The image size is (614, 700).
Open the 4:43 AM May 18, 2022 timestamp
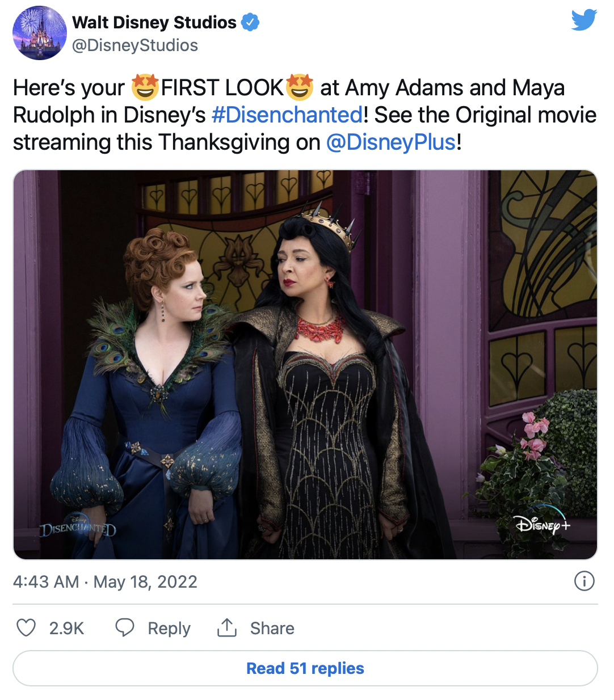pyautogui.click(x=105, y=581)
